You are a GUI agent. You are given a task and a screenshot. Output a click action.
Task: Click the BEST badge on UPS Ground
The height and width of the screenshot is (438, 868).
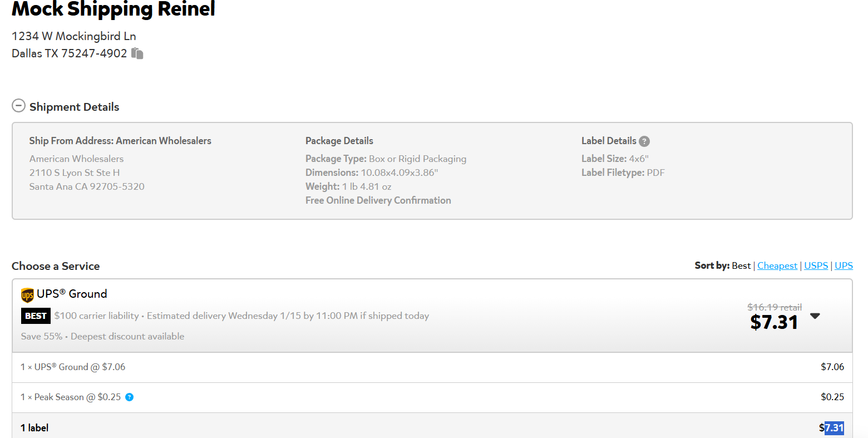36,316
